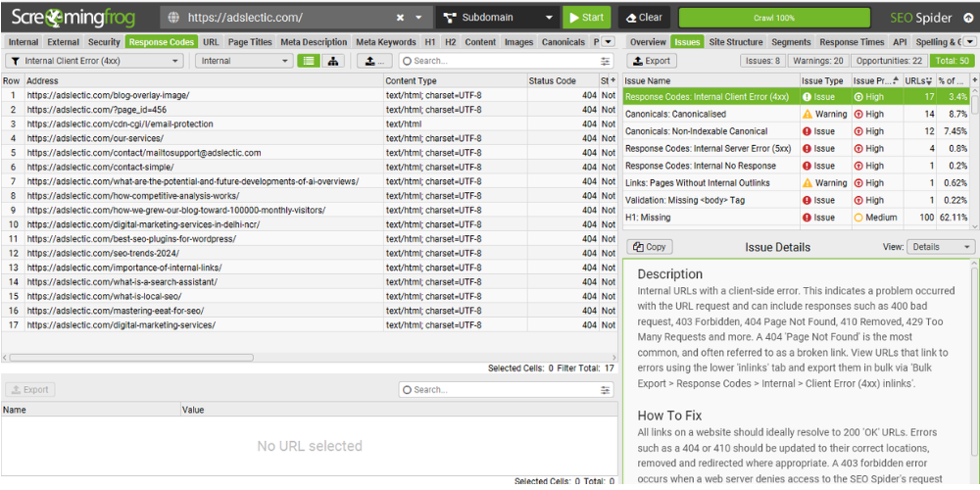Open the API tab
This screenshot has height=490, width=980.
pos(900,42)
